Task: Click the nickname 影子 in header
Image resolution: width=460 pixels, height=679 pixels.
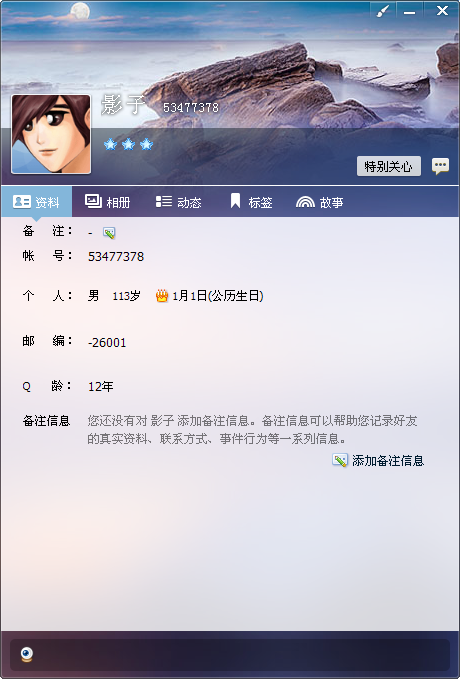Action: tap(123, 105)
